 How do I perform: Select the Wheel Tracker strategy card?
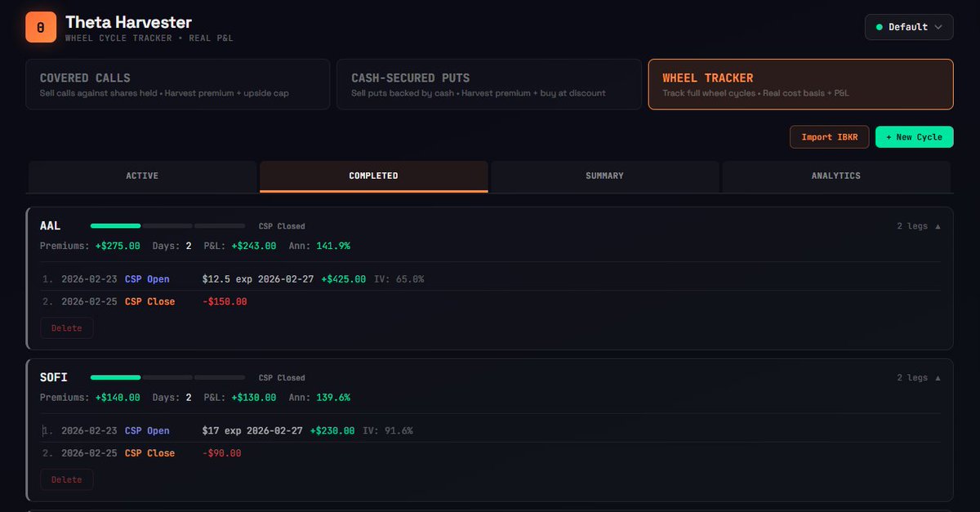(800, 84)
